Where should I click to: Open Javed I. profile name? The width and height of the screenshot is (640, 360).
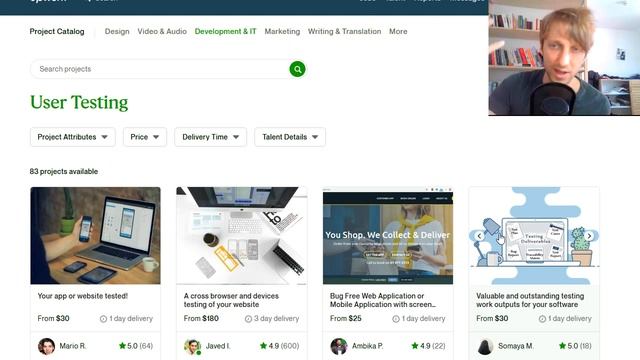(x=218, y=346)
